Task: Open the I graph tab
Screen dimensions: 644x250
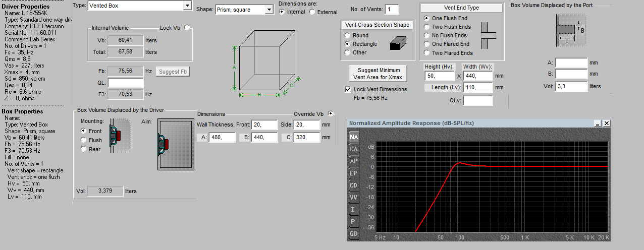Action: tap(354, 209)
